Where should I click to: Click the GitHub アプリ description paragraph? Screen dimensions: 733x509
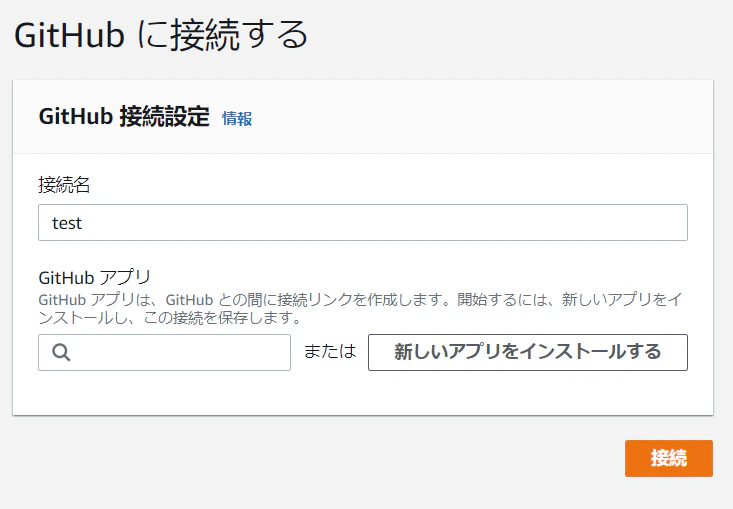coord(360,308)
